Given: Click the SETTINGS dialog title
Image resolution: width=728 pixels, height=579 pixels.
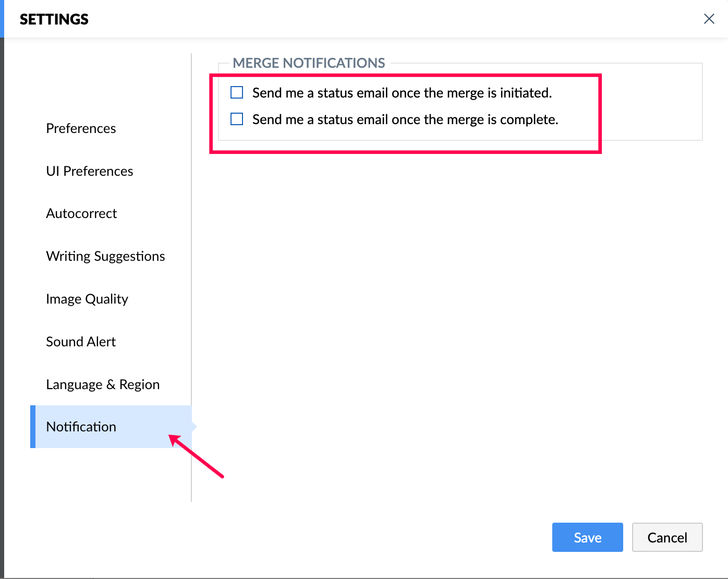Looking at the screenshot, I should click(x=54, y=19).
